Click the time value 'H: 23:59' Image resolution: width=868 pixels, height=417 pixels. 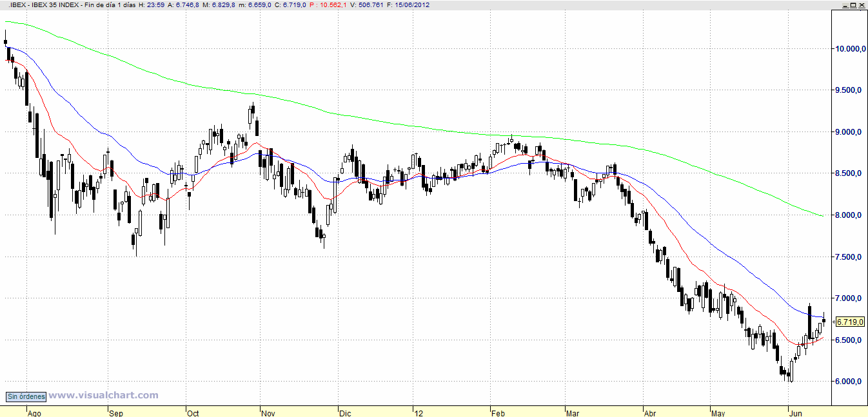[151, 5]
